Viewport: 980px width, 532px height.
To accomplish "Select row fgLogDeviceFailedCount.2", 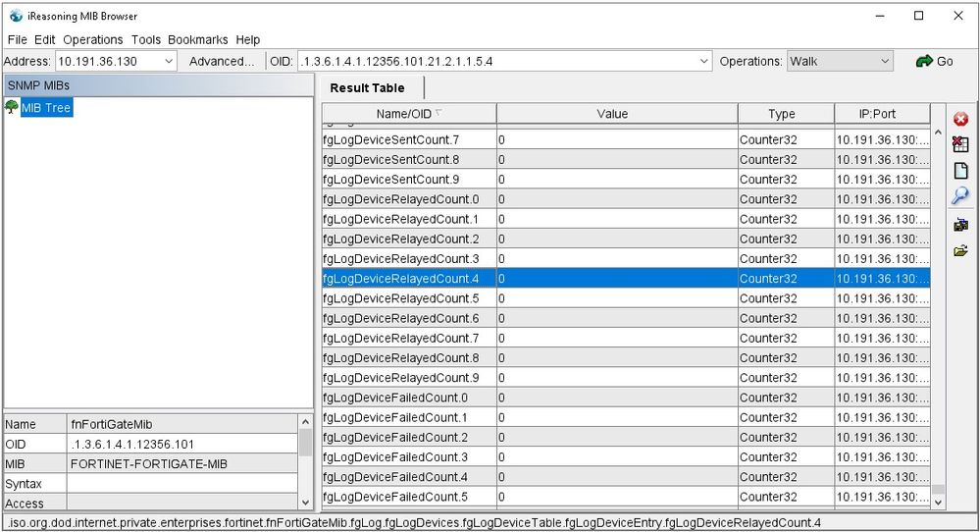I will (626, 437).
